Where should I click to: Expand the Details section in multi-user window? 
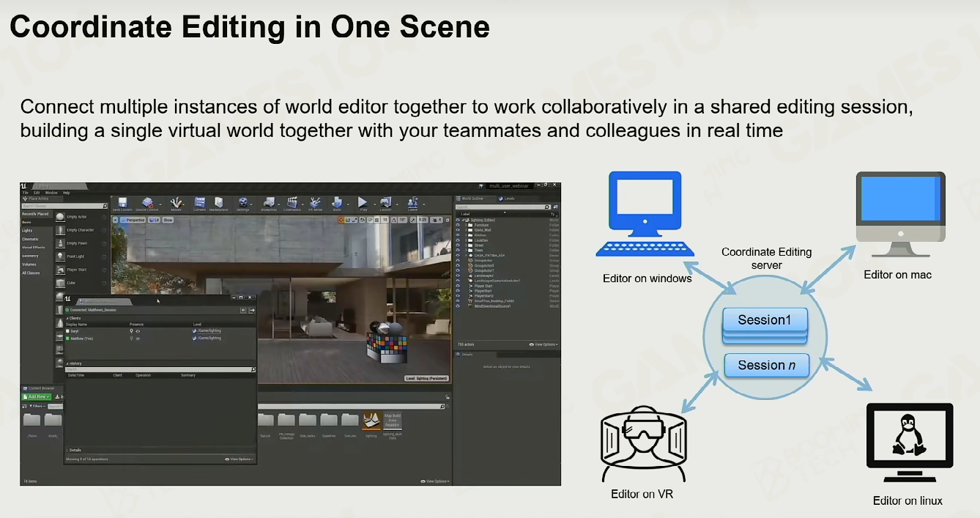tap(67, 451)
